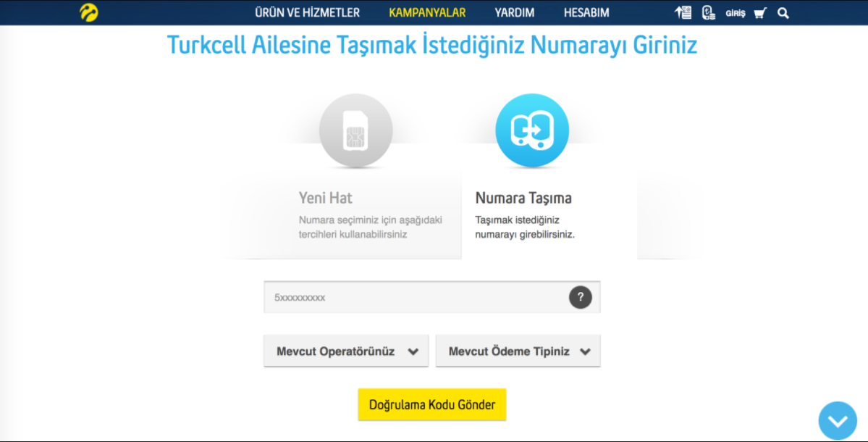This screenshot has height=442, width=868.
Task: Open the KAMPANYALAR menu
Action: coord(427,13)
